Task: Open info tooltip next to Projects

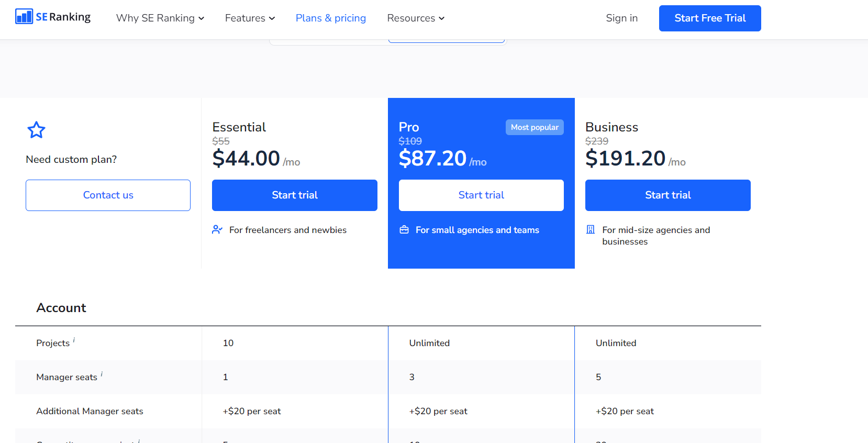Action: click(74, 340)
